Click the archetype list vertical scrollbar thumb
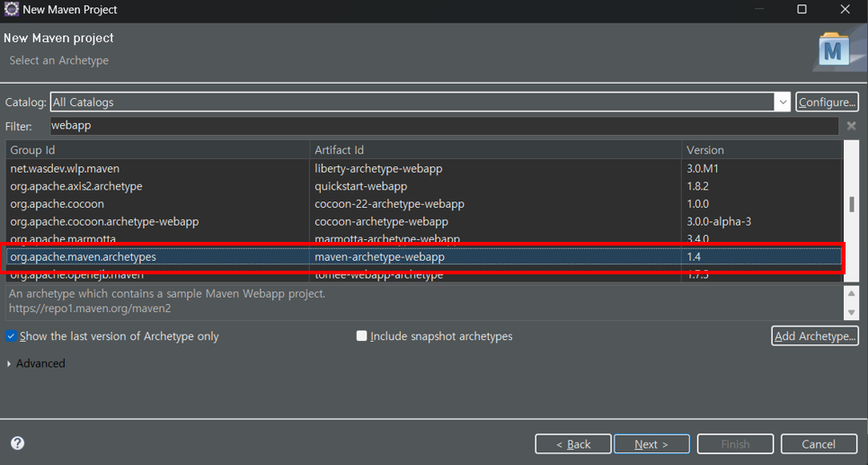 [x=852, y=204]
